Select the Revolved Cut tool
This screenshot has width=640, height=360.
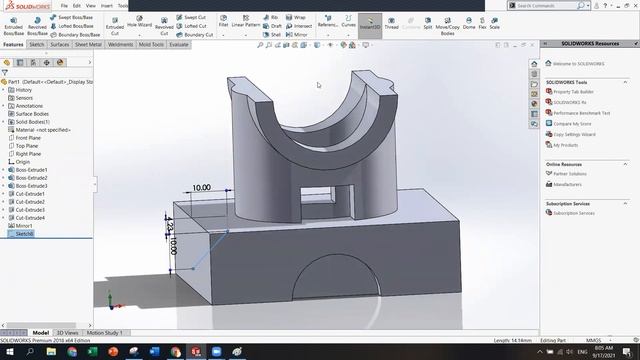click(164, 27)
